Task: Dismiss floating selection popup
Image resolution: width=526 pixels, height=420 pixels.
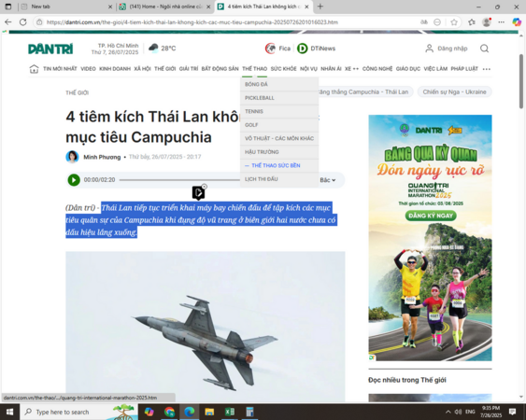Action: [x=205, y=187]
